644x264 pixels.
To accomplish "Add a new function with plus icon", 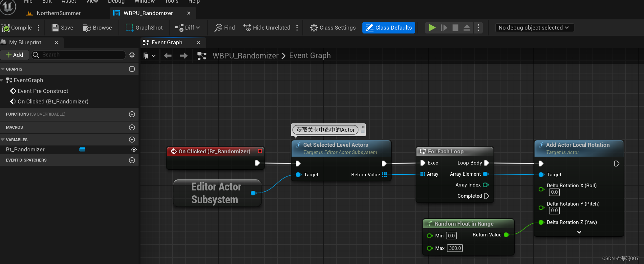I will (132, 114).
